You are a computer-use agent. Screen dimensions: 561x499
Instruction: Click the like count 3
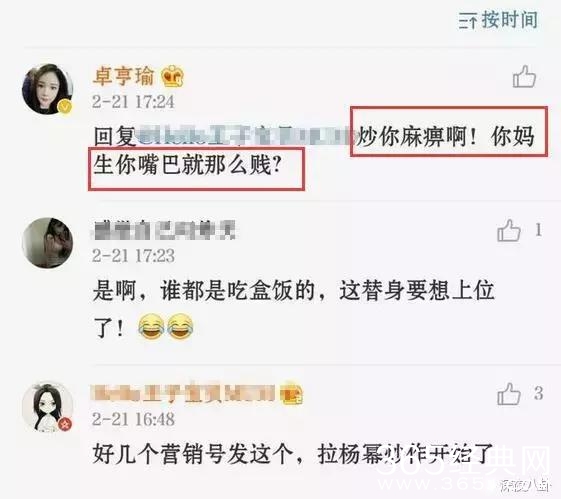coord(539,393)
